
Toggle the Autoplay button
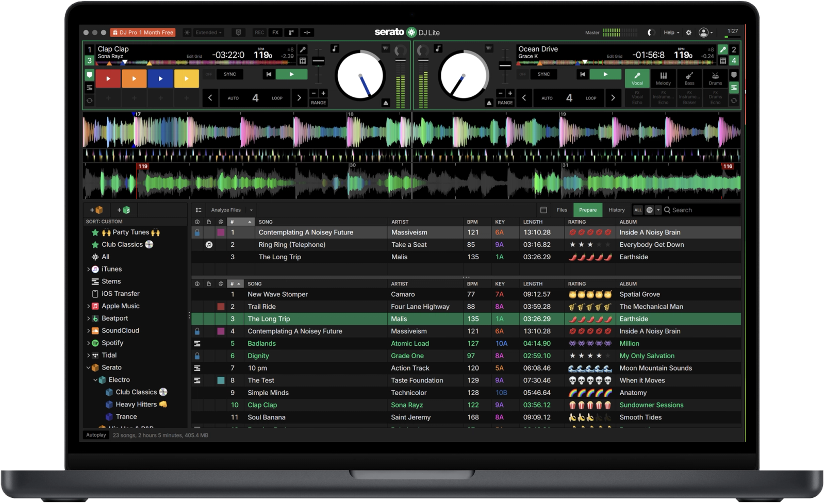(x=96, y=435)
